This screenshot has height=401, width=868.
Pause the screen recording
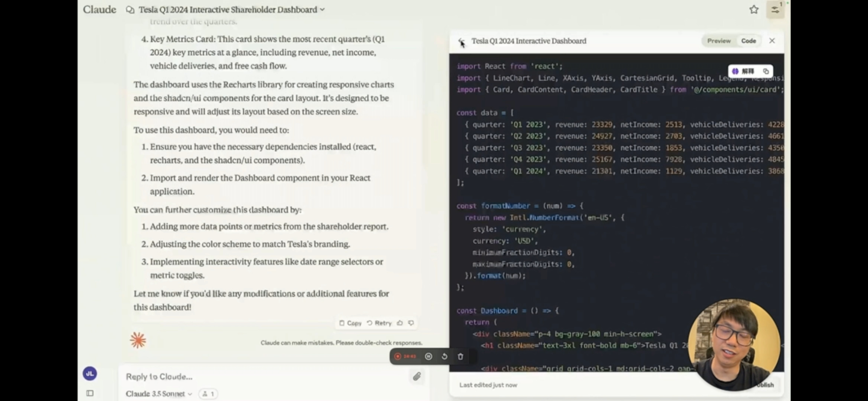429,356
